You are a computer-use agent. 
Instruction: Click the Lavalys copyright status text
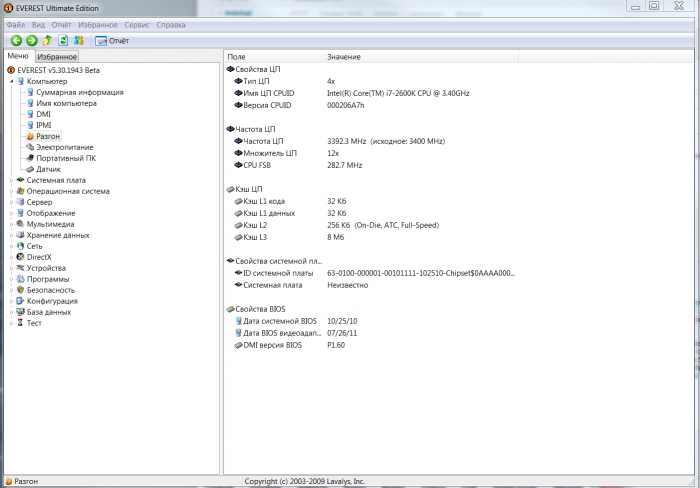pyautogui.click(x=304, y=481)
